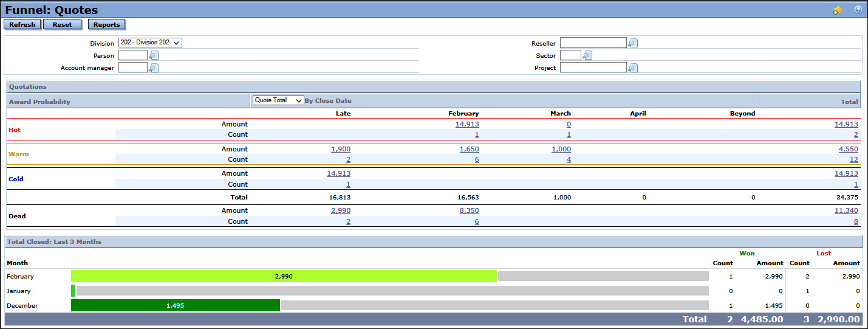The image size is (868, 329).
Task: Click the February won bar showing 2,990
Action: tap(284, 276)
